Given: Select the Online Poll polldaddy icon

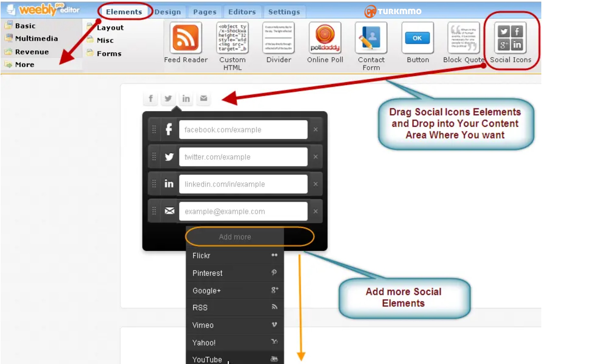Looking at the screenshot, I should click(x=325, y=38).
